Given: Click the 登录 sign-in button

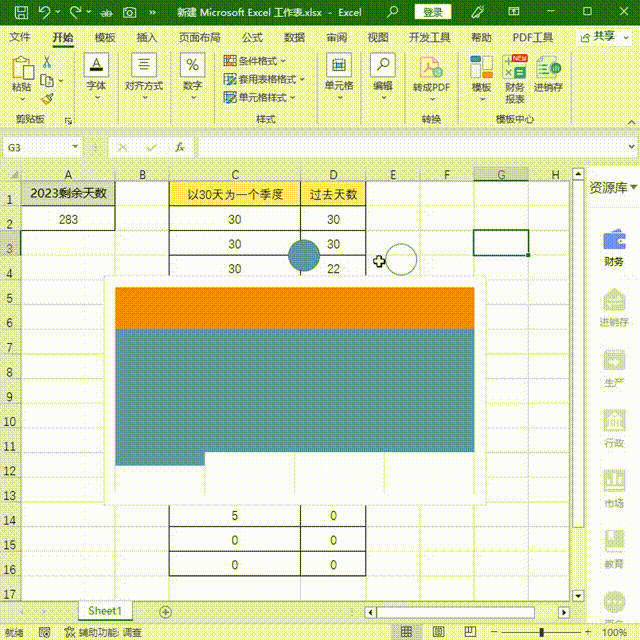Looking at the screenshot, I should tap(433, 12).
